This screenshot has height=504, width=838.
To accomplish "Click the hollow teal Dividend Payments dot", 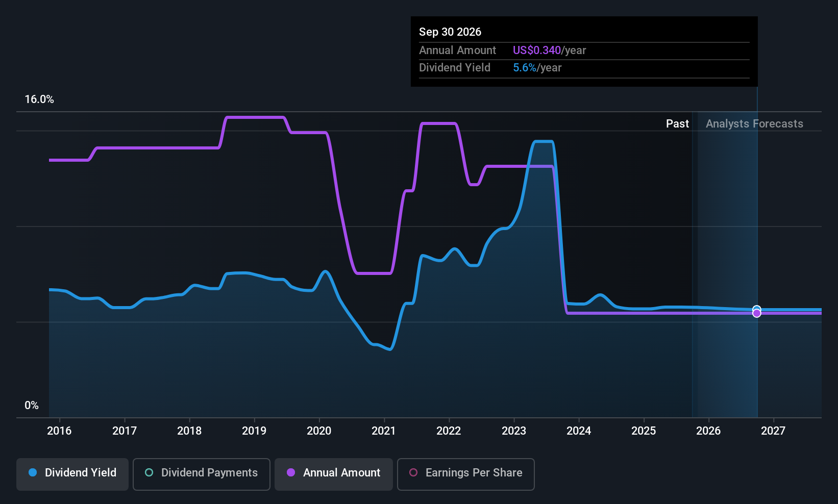I will click(149, 473).
